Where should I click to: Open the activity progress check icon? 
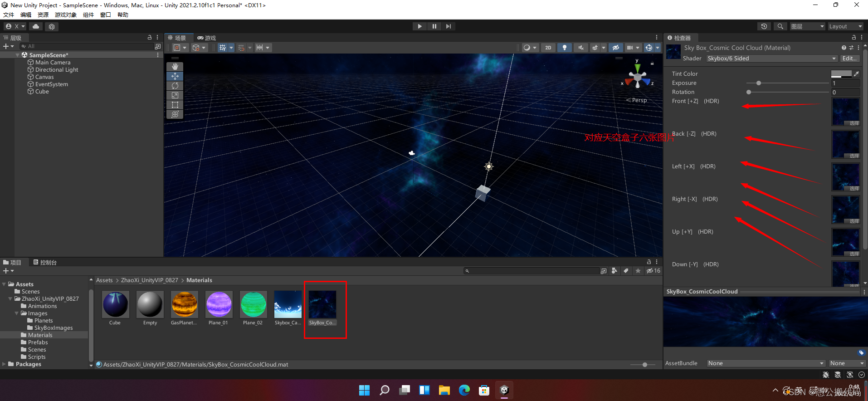tap(861, 375)
